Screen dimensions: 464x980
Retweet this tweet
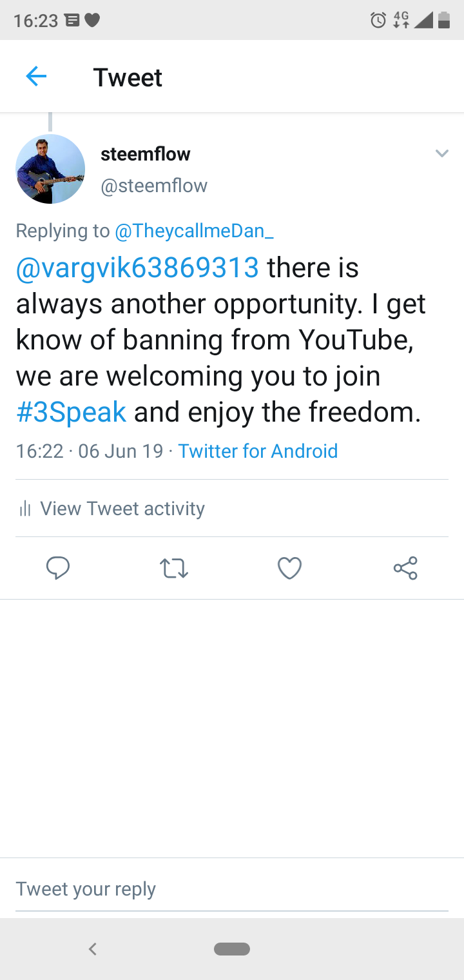click(x=173, y=568)
